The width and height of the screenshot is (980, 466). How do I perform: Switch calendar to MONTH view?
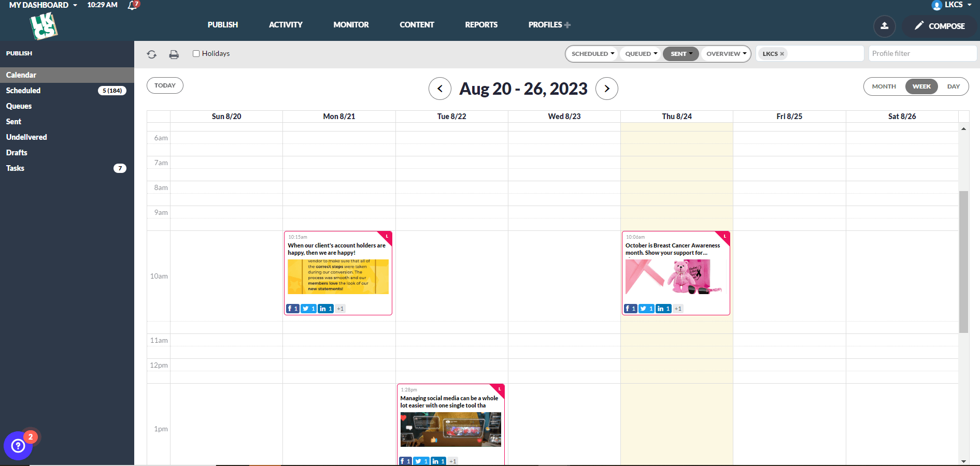pos(884,86)
